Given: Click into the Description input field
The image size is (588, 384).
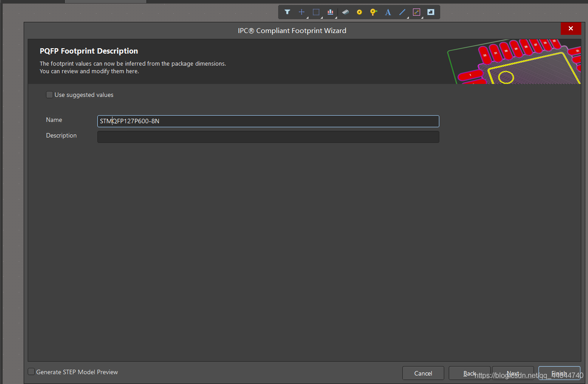Looking at the screenshot, I should pyautogui.click(x=268, y=137).
